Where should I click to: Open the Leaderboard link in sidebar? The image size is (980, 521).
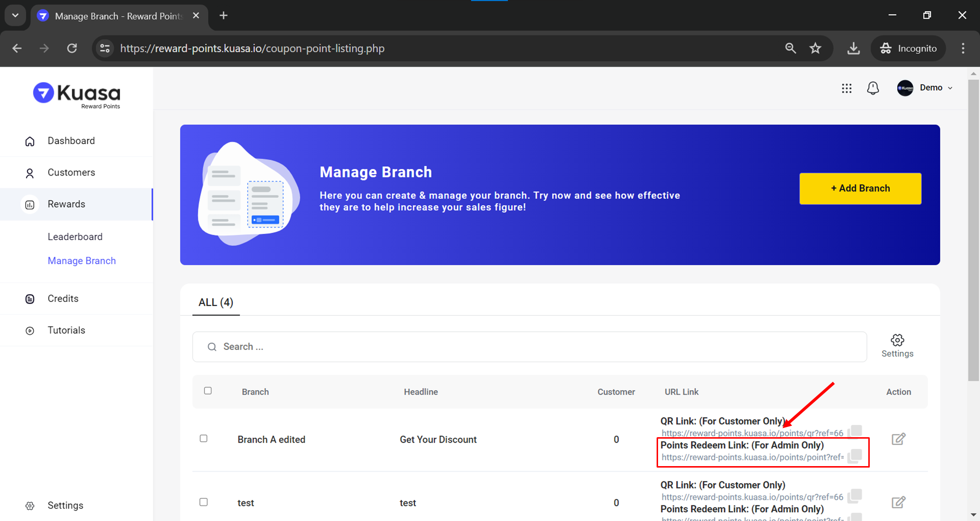[75, 237]
